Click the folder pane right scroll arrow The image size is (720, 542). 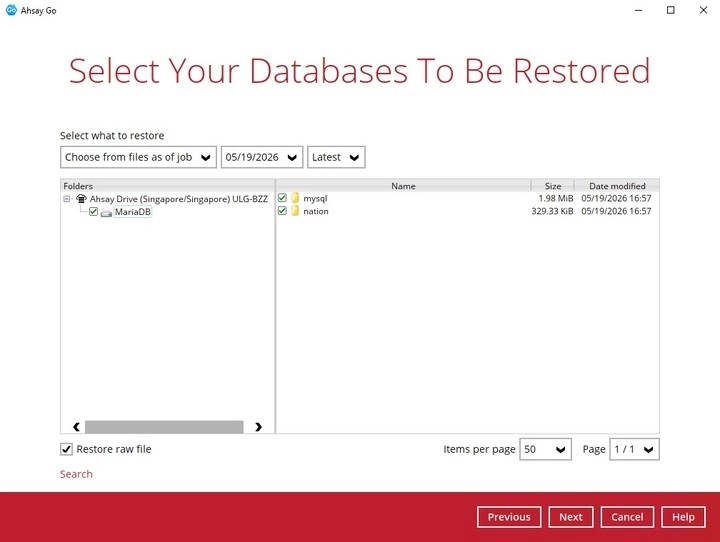[259, 427]
